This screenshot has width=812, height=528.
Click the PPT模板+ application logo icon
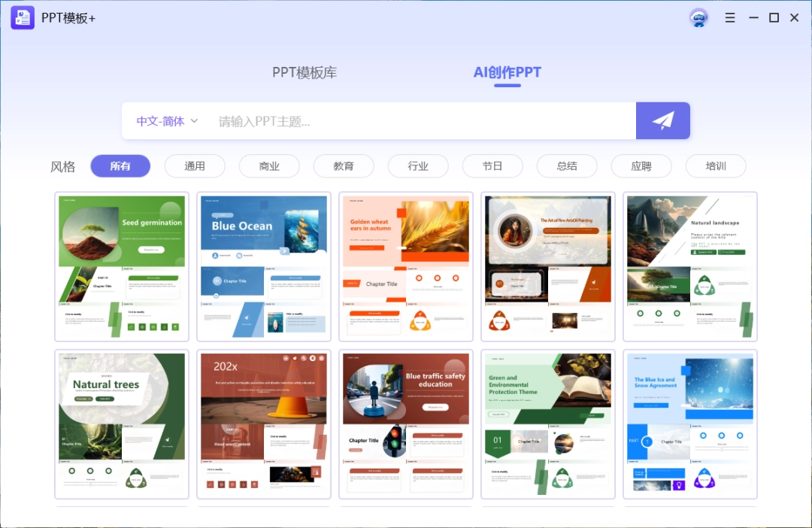pos(22,17)
